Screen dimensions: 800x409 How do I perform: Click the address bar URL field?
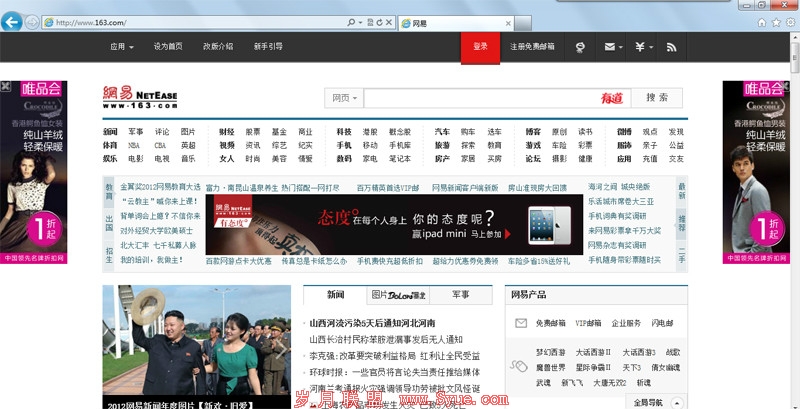point(199,22)
